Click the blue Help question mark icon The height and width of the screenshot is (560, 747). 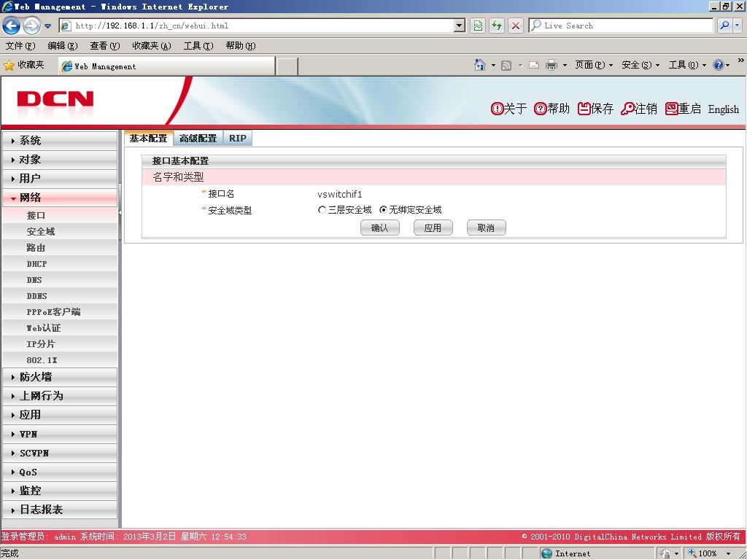tap(719, 65)
